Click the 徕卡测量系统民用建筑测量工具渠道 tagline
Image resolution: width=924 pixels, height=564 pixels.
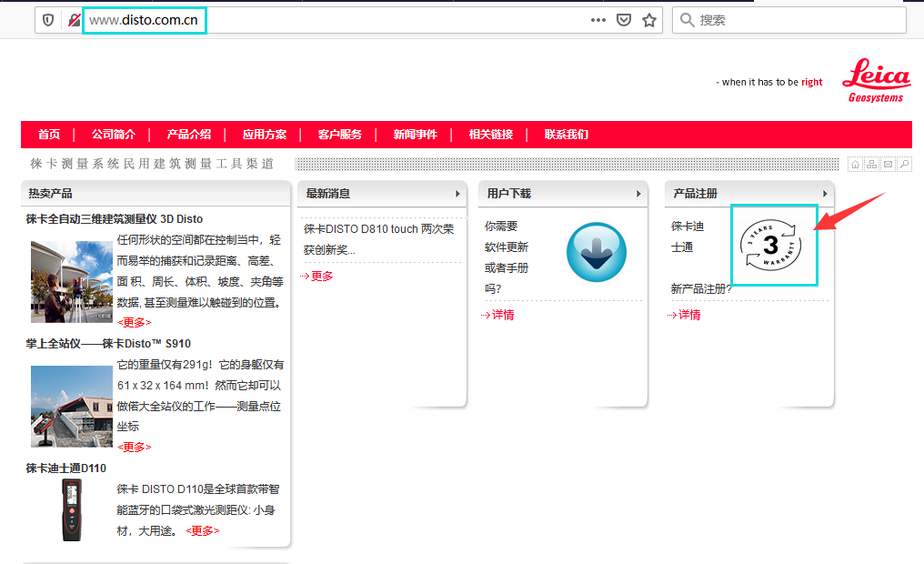(152, 164)
